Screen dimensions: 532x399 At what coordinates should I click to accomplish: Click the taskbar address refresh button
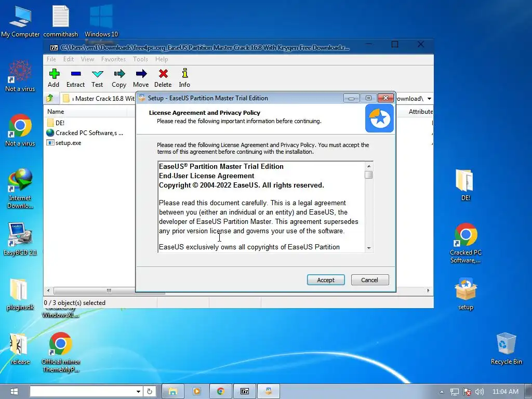pos(150,392)
